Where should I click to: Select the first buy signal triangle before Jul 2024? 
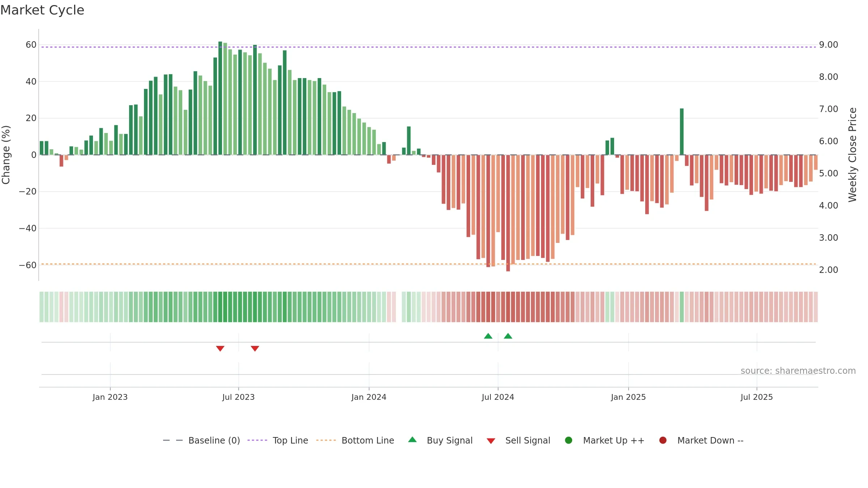click(488, 336)
